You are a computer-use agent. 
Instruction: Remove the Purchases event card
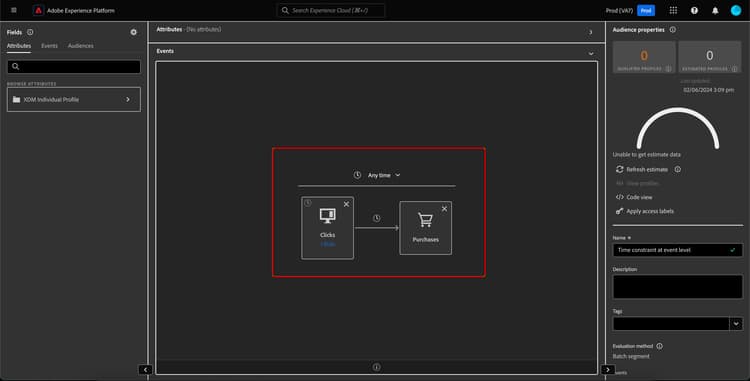coord(444,209)
